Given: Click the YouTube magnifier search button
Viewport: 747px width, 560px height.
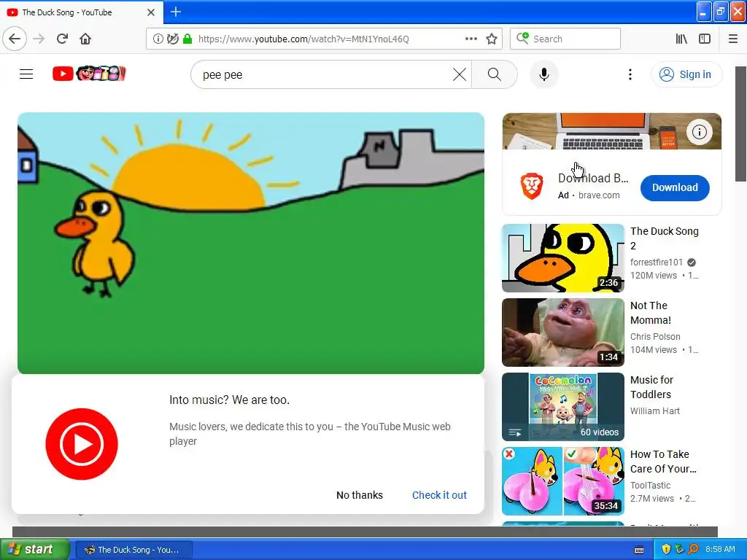Looking at the screenshot, I should coord(494,74).
